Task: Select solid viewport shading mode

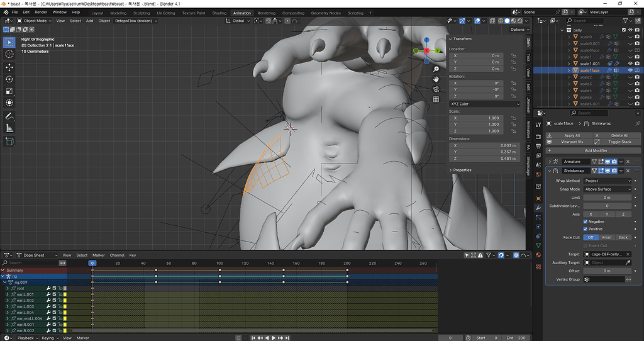Action: click(x=508, y=21)
